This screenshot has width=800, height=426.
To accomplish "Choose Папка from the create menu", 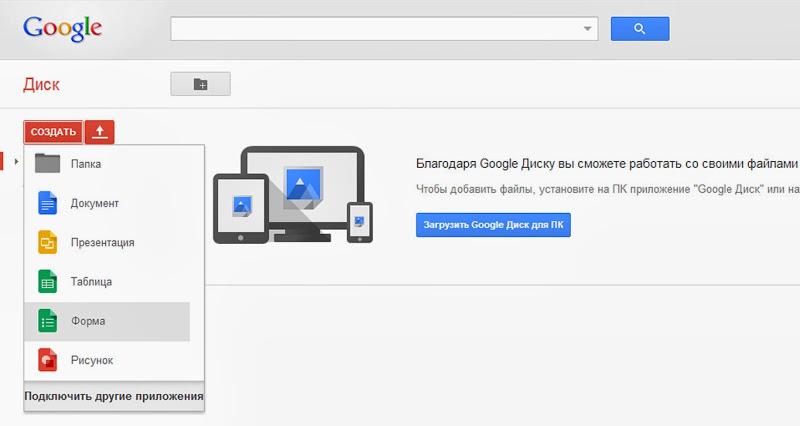I will [86, 164].
